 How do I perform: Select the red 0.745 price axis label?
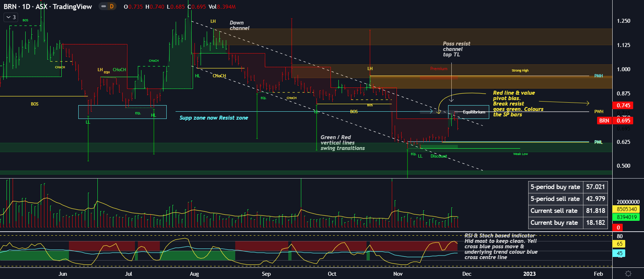point(623,106)
